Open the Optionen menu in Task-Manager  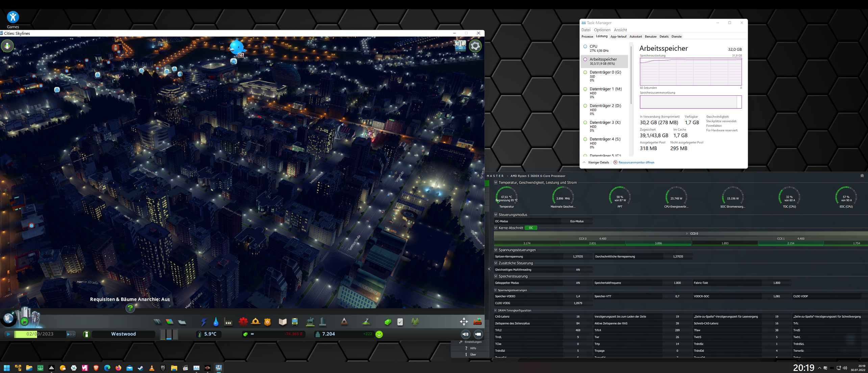click(x=602, y=30)
